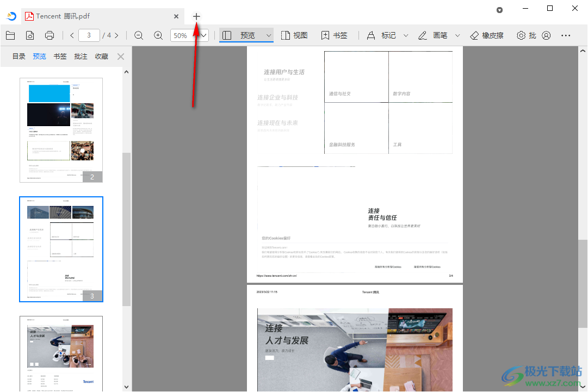Expand the 标记 options arrow
588x392 pixels.
pos(406,35)
